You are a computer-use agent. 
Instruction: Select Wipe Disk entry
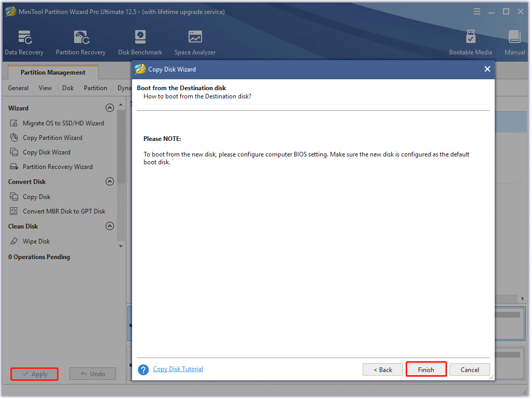coord(36,241)
